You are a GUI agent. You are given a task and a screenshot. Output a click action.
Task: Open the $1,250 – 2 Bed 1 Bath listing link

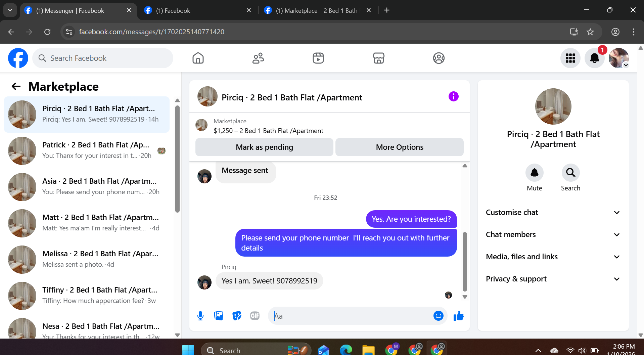tap(268, 131)
